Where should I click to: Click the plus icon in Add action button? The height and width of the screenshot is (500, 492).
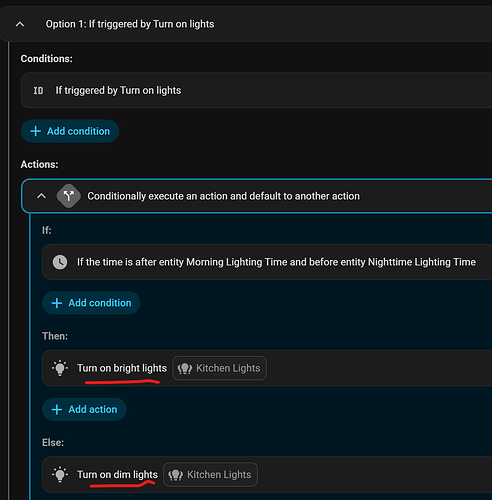(x=57, y=409)
